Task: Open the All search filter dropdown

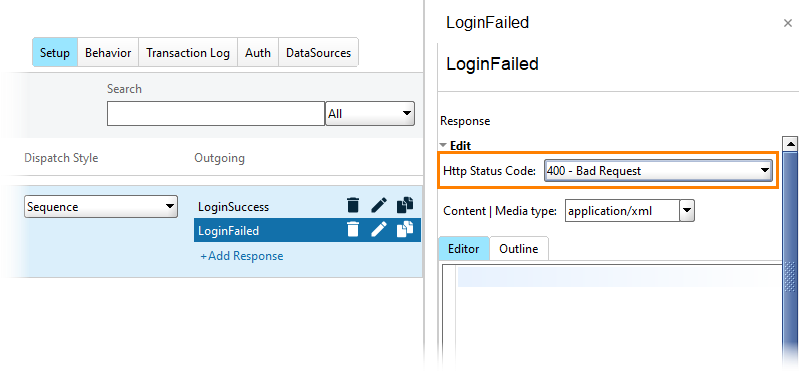Action: point(370,114)
